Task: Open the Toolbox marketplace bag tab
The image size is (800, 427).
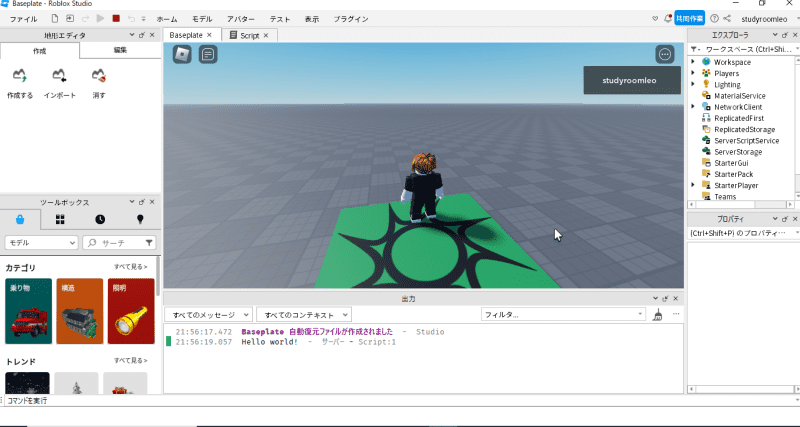Action: tap(20, 219)
